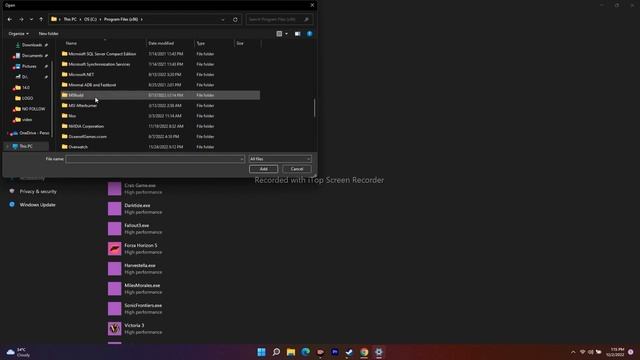
Task: Click the Open dialog scrollbar
Action: coord(314,108)
